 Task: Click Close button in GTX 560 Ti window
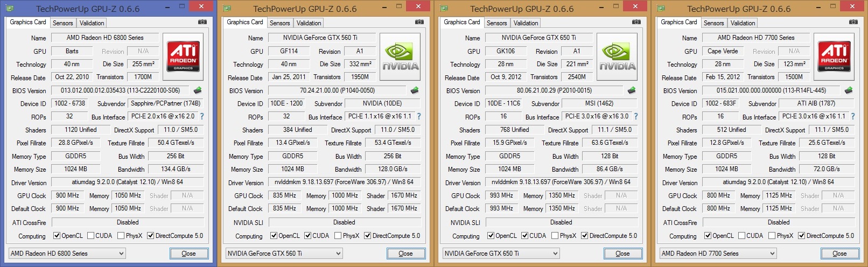(x=405, y=253)
